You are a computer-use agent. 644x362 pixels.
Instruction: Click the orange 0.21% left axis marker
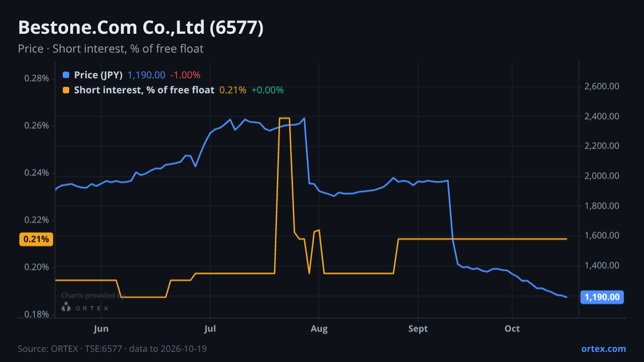[37, 239]
